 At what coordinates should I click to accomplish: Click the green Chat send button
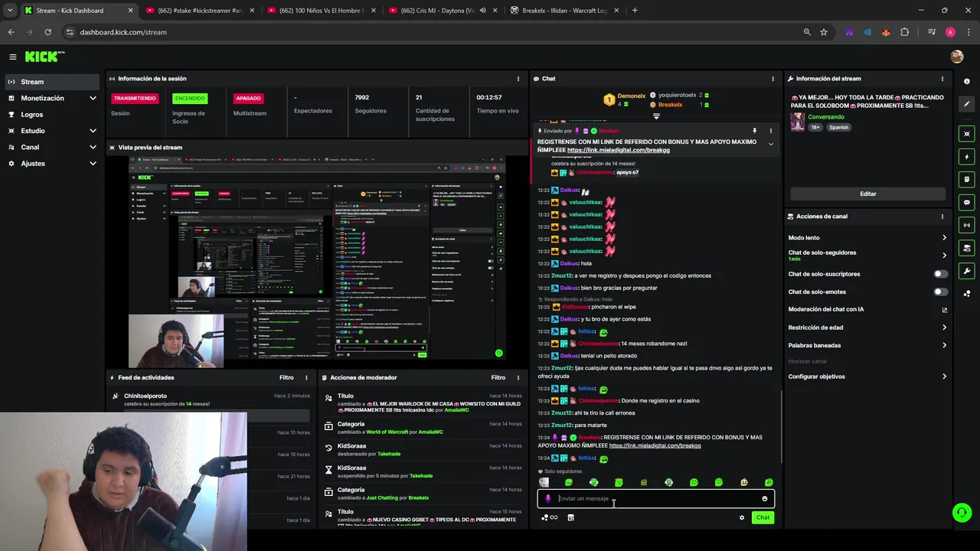(763, 517)
